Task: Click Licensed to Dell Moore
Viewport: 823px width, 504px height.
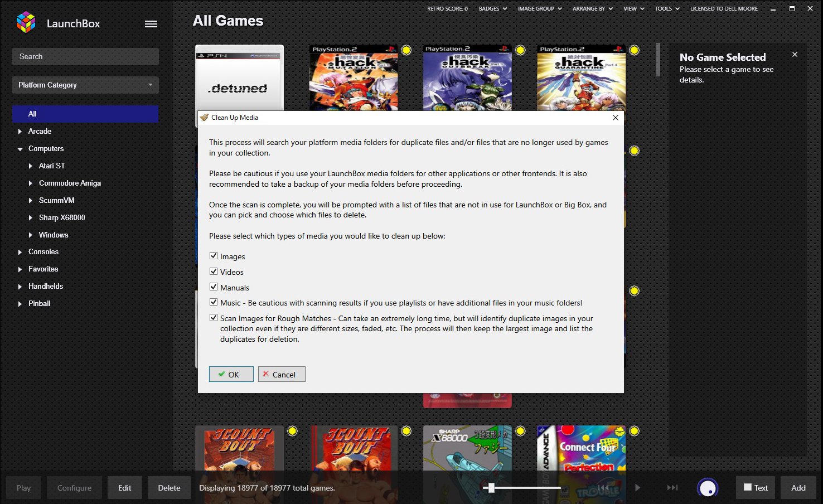Action: pyautogui.click(x=724, y=8)
